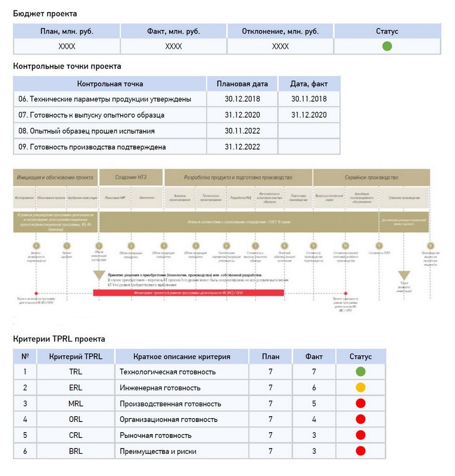
Task: Click the "Критерий TPRL" column header
Action: coord(76,357)
